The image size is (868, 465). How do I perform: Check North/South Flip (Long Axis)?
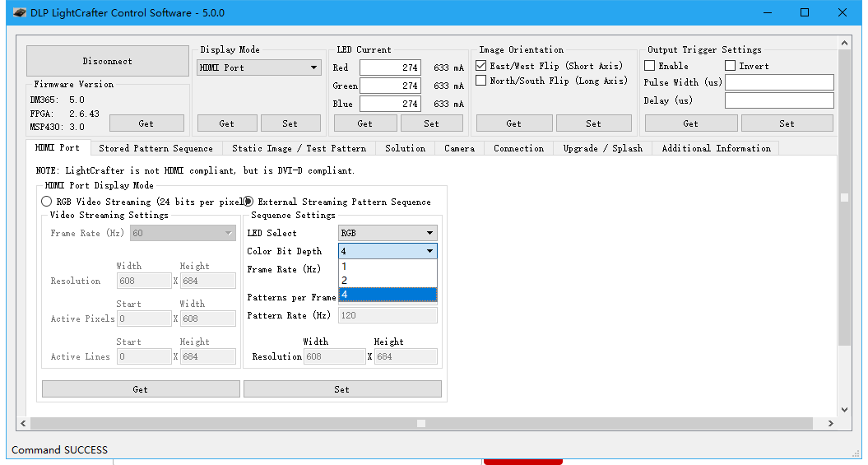pos(481,81)
